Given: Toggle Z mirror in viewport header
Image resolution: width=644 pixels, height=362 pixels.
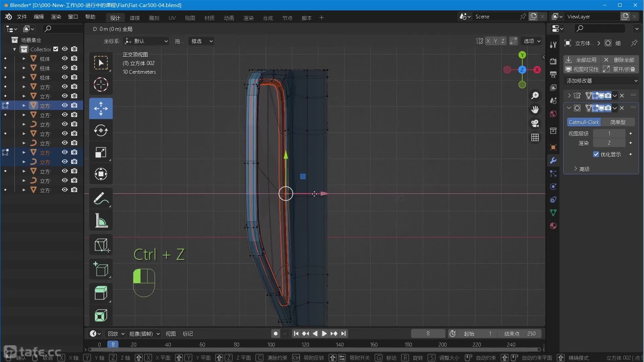Looking at the screenshot, I should 503,41.
